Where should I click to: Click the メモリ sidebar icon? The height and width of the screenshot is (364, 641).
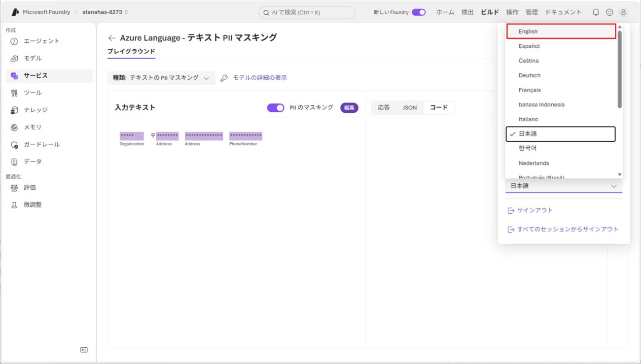14,128
